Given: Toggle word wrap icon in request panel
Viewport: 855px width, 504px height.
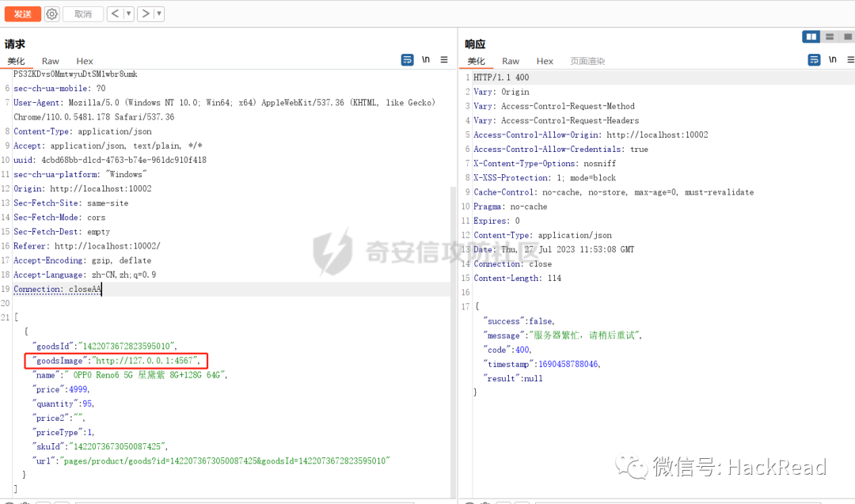Looking at the screenshot, I should click(408, 60).
